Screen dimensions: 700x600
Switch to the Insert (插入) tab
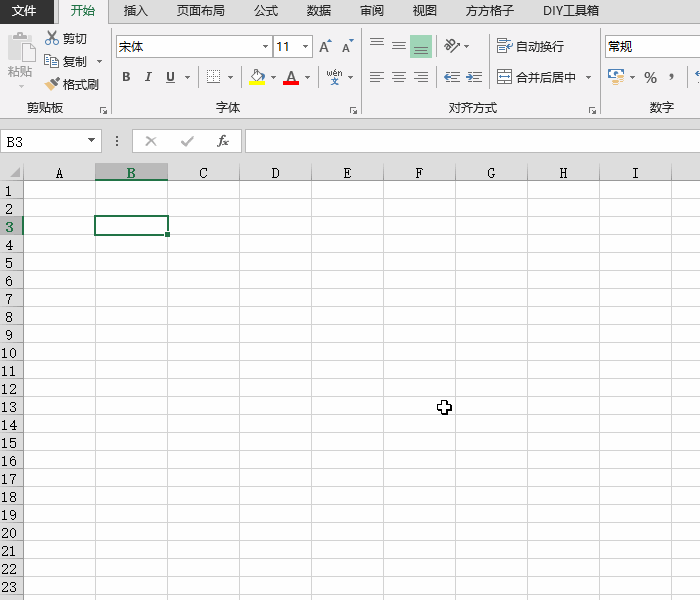tap(135, 11)
